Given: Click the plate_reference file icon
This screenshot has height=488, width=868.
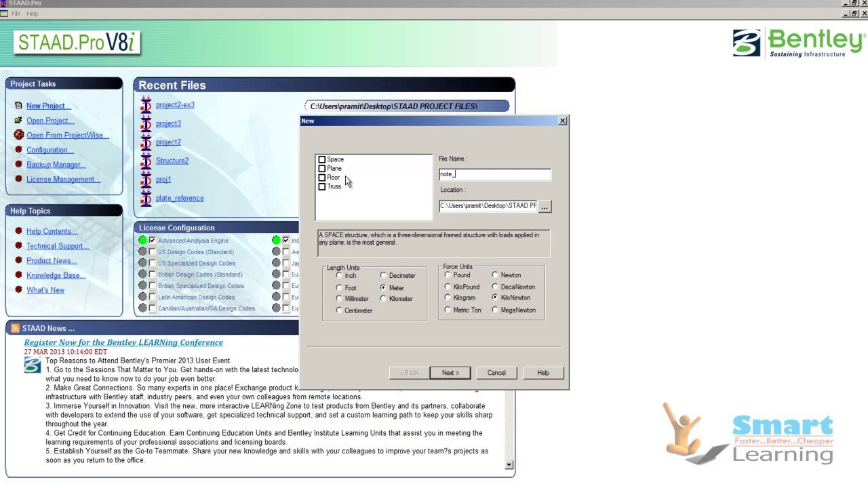Looking at the screenshot, I should pos(146,198).
